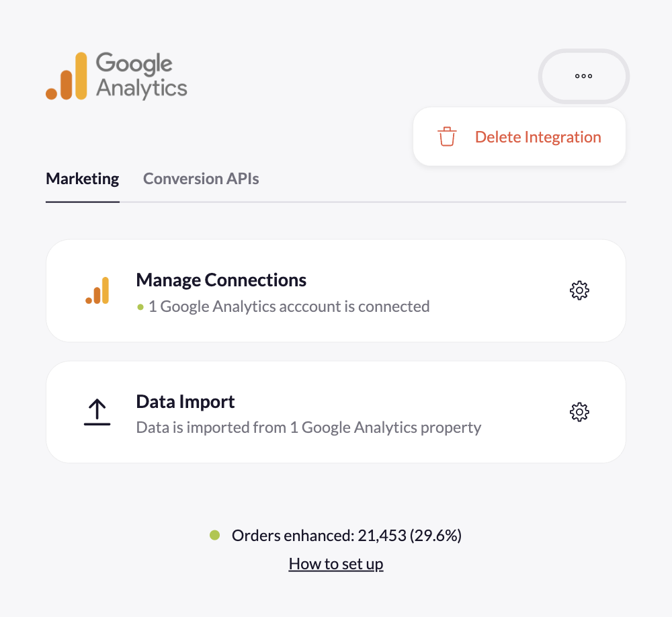Click the data imported from property description

click(x=308, y=427)
